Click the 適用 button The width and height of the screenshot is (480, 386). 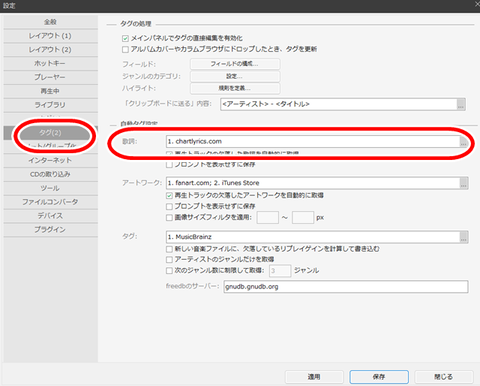314,377
